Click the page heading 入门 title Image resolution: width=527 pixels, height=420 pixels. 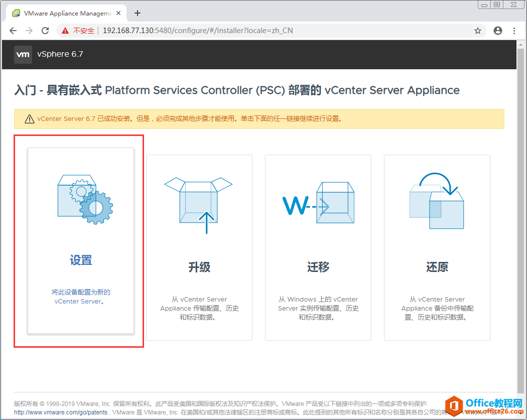coord(236,90)
